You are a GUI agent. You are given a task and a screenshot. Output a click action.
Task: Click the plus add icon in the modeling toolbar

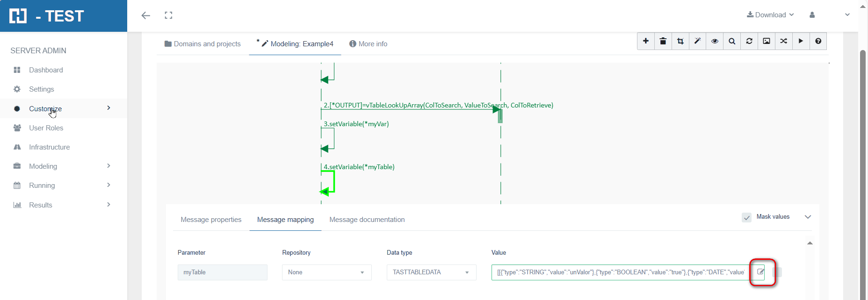pos(646,41)
